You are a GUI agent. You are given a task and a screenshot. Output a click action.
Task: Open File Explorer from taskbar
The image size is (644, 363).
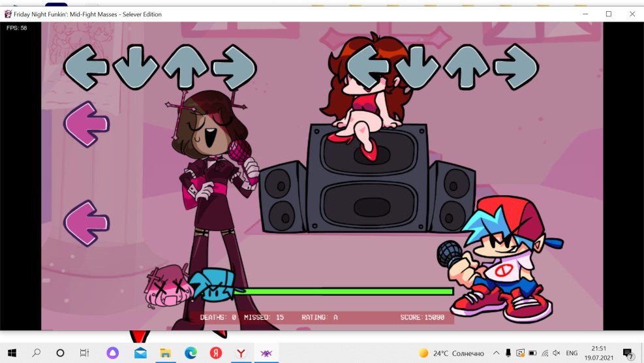click(166, 353)
